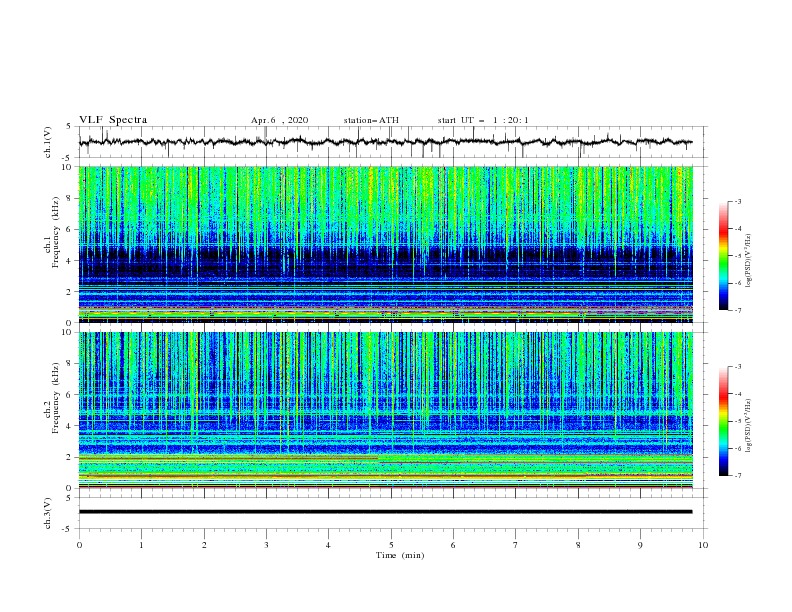This screenshot has height=612, width=792.
Task: Click the "station=ATH" header label
Action: pos(371,120)
